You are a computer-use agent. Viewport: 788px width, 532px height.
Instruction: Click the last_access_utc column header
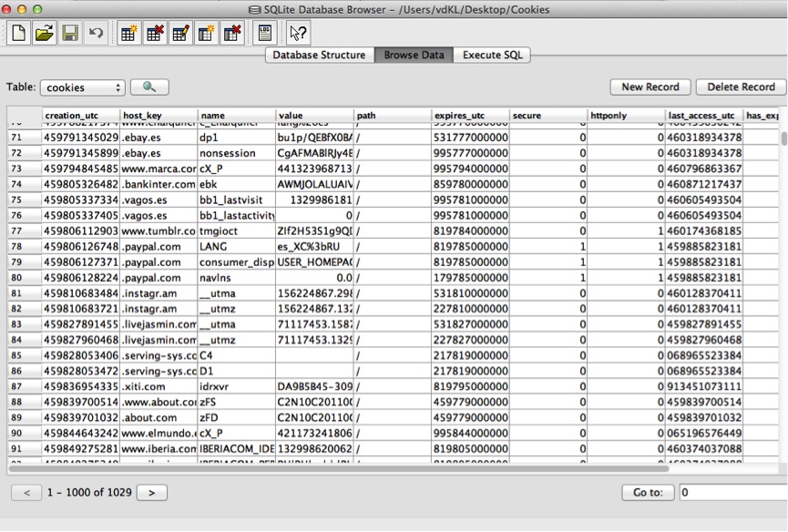pos(704,115)
